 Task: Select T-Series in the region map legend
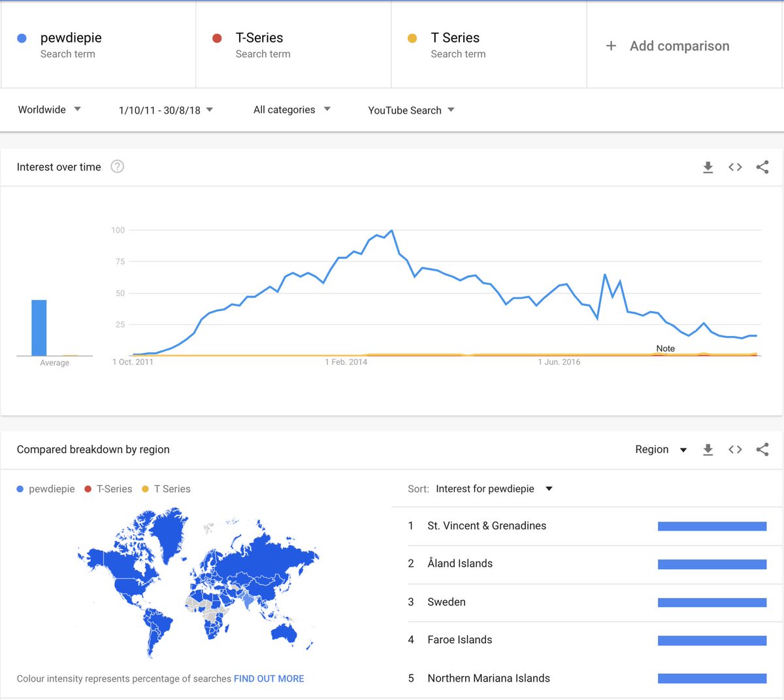pos(108,489)
